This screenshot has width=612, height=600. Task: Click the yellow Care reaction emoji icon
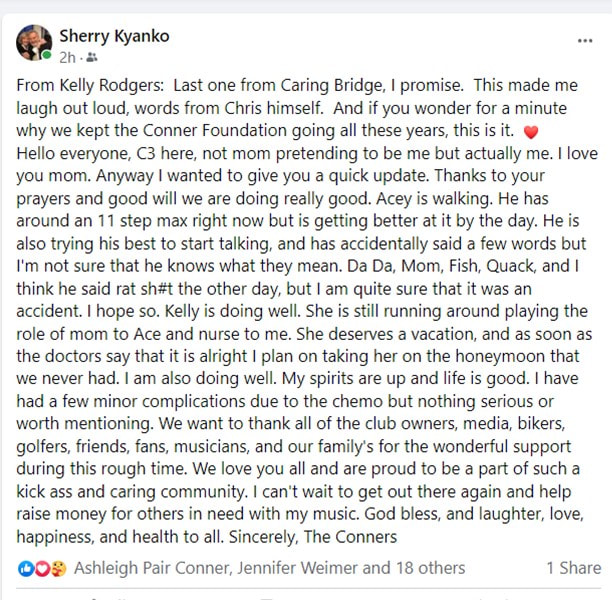59,569
